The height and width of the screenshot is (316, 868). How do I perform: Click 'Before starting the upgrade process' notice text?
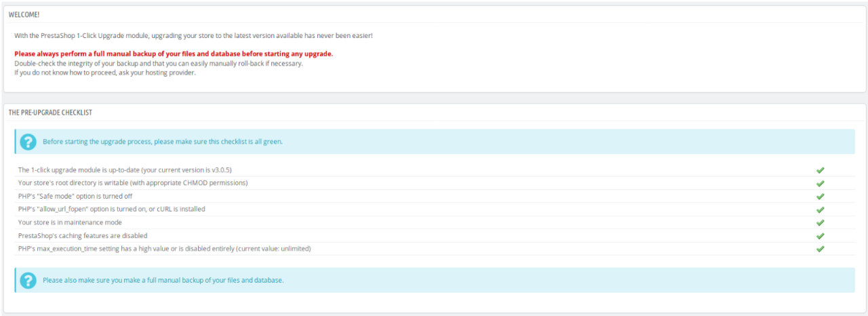click(x=163, y=142)
